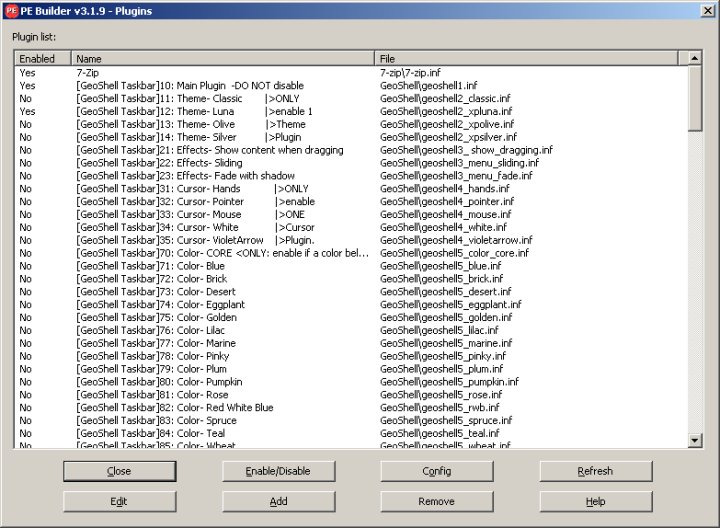Click the PE Builder title bar icon

tap(12, 11)
